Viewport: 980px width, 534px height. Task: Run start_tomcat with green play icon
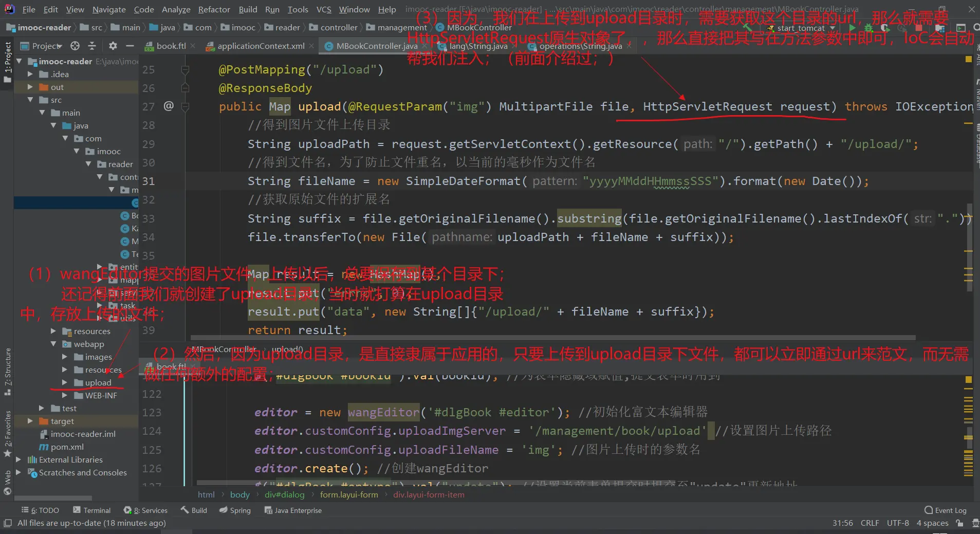(852, 28)
